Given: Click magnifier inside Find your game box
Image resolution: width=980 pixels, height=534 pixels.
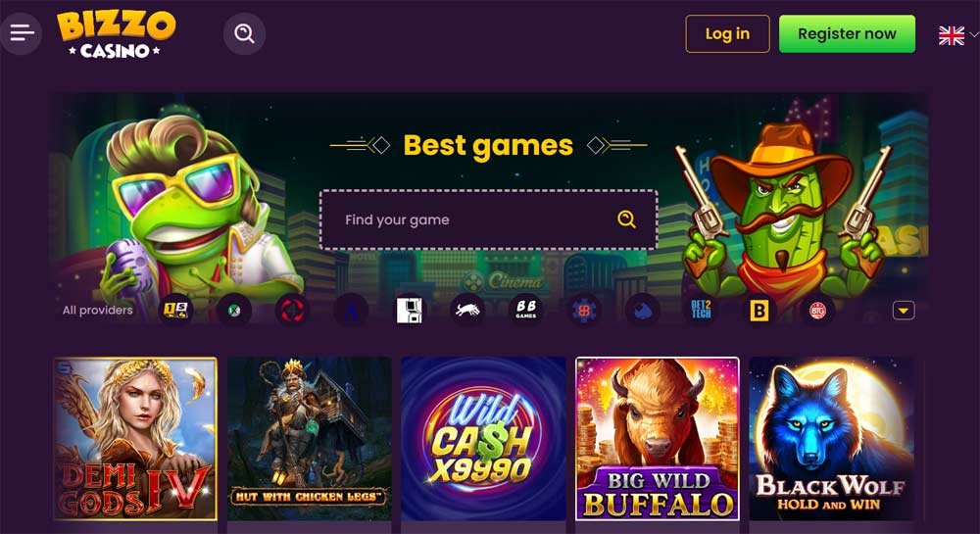Looking at the screenshot, I should click(x=626, y=219).
